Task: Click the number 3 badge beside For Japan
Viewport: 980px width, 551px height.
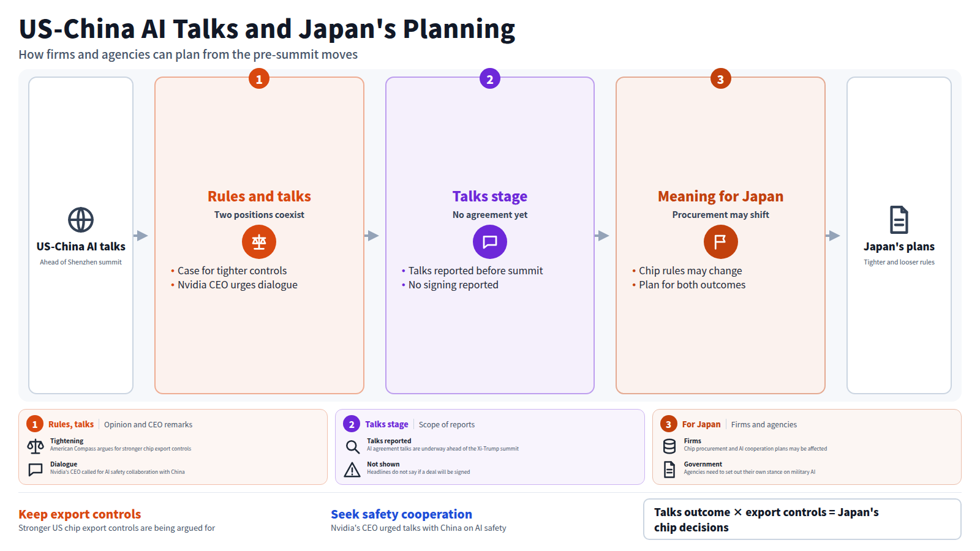Action: [668, 424]
